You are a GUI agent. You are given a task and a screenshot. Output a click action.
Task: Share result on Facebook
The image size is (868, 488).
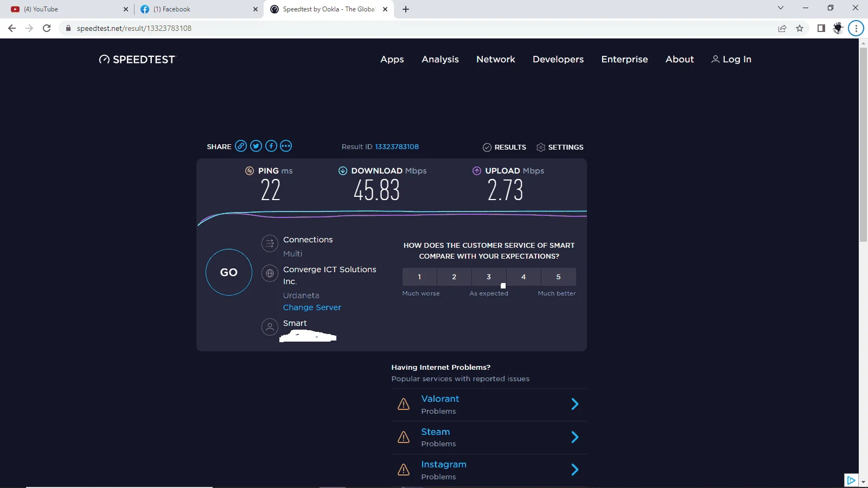271,146
